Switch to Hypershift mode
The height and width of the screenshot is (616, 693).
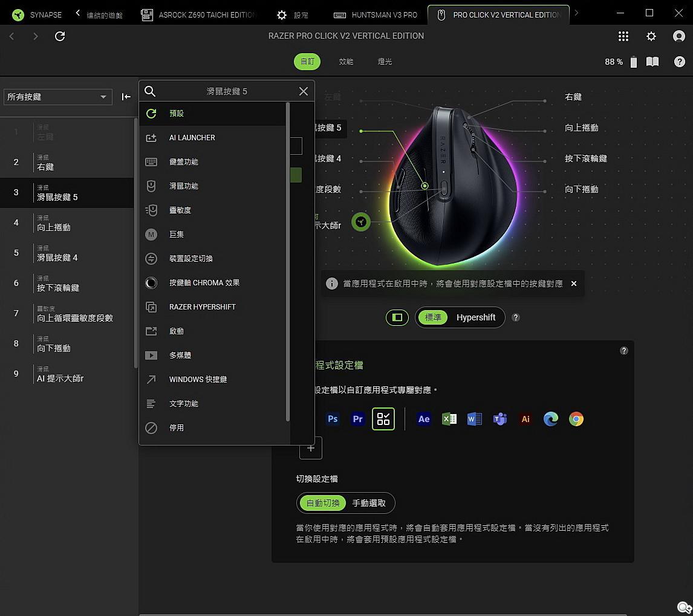[x=476, y=317]
